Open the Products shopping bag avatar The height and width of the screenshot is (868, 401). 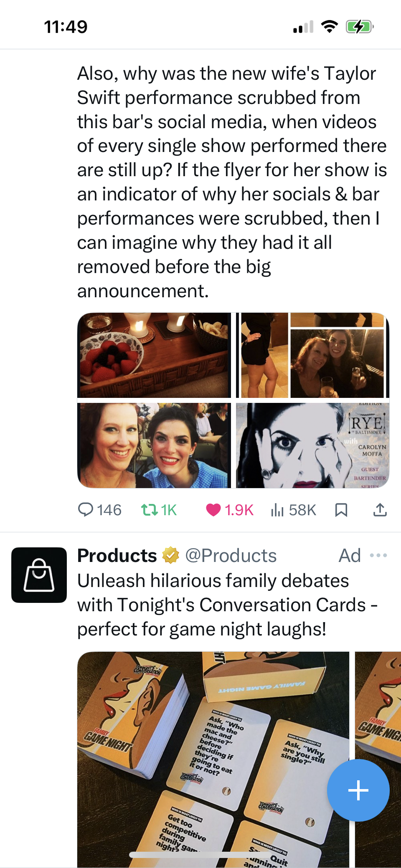pyautogui.click(x=39, y=575)
